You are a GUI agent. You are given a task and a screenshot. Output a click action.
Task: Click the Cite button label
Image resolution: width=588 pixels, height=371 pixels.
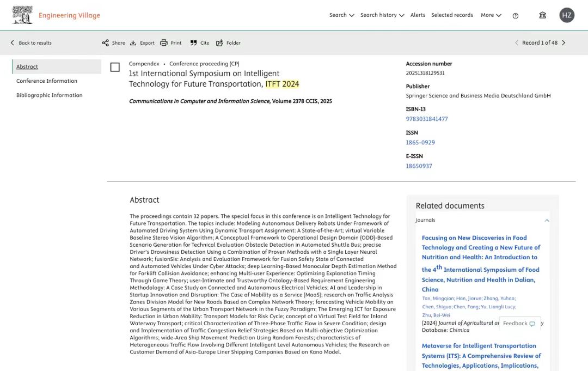coord(205,42)
